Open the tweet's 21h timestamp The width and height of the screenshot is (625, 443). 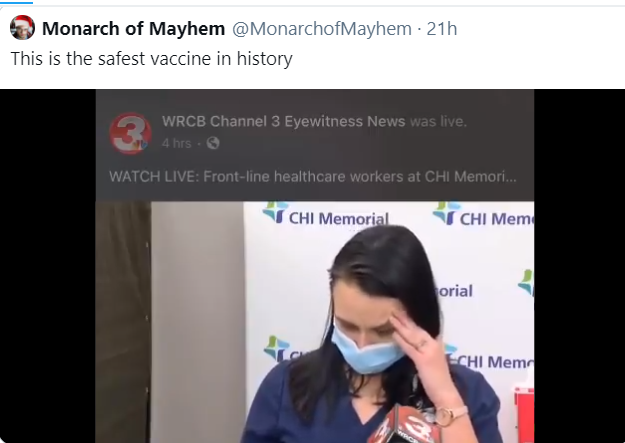(442, 29)
